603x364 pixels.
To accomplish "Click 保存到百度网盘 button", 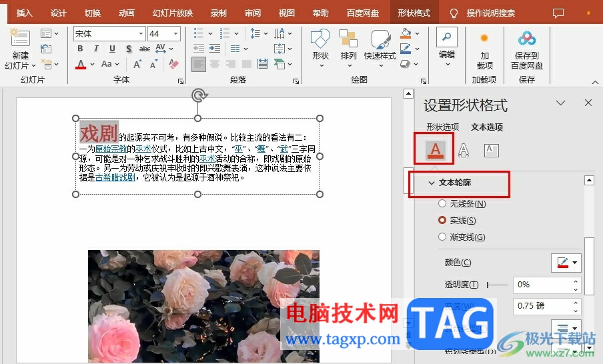I will [527, 49].
